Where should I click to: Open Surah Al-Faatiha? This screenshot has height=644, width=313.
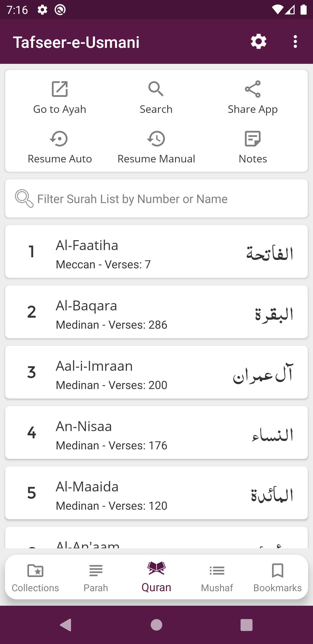[x=156, y=252]
